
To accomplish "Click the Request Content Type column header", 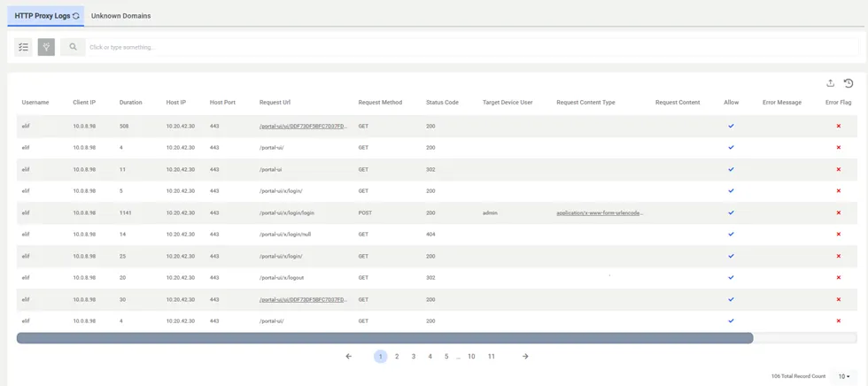I will (585, 103).
